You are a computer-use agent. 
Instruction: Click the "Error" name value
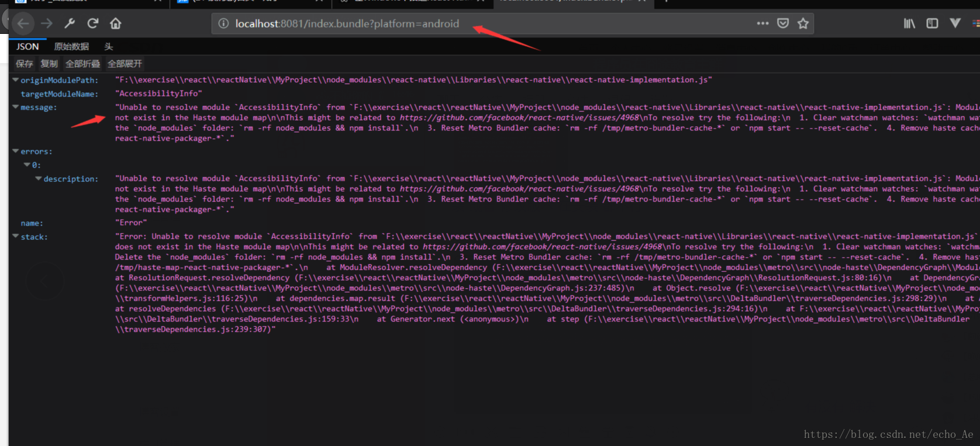pyautogui.click(x=131, y=223)
